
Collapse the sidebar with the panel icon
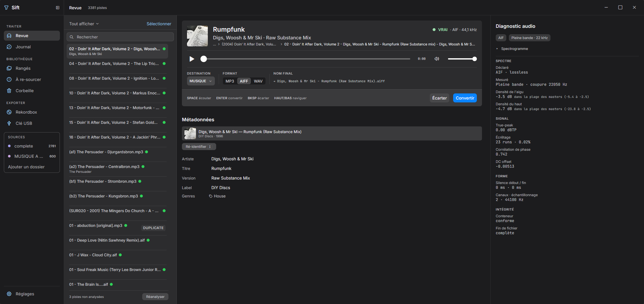[58, 8]
